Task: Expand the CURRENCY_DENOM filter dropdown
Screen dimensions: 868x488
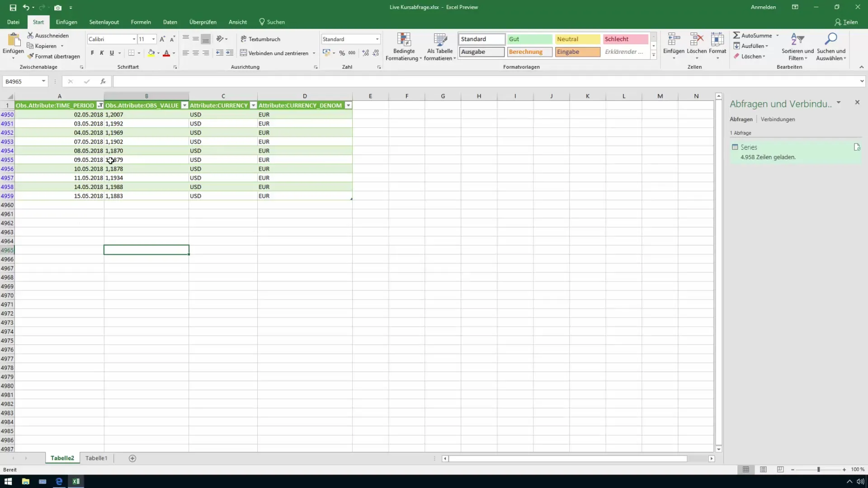Action: (348, 105)
